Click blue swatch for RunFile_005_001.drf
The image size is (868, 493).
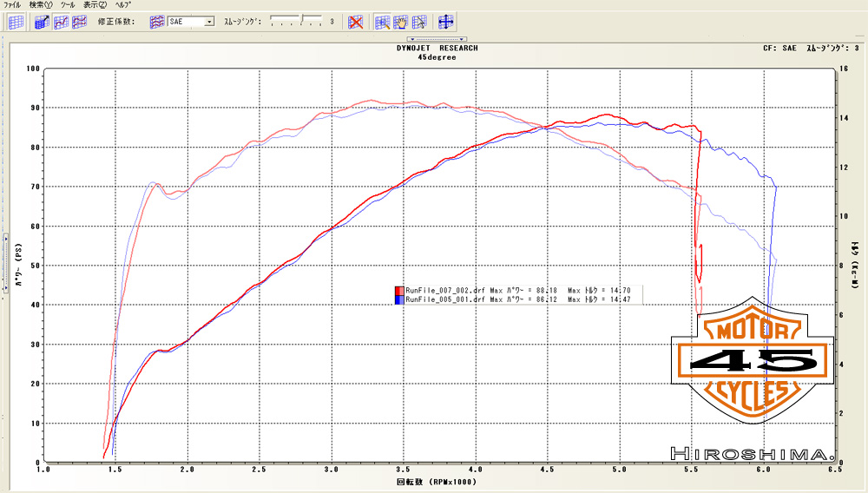coord(399,299)
